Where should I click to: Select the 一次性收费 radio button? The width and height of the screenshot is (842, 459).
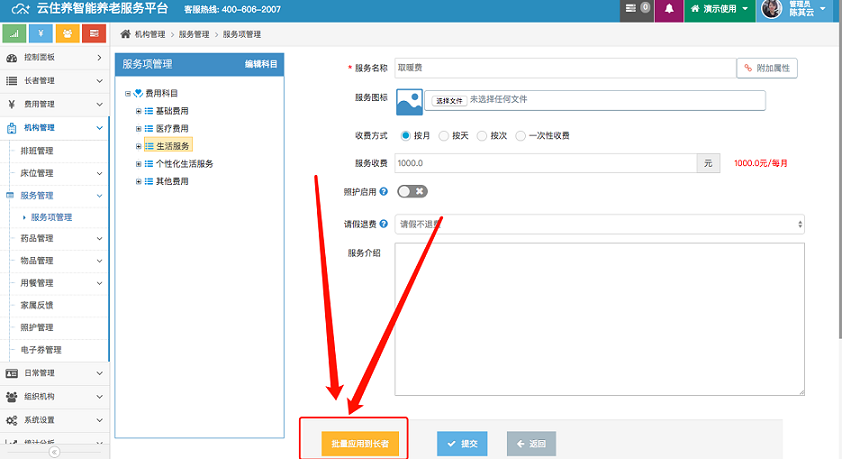[521, 135]
